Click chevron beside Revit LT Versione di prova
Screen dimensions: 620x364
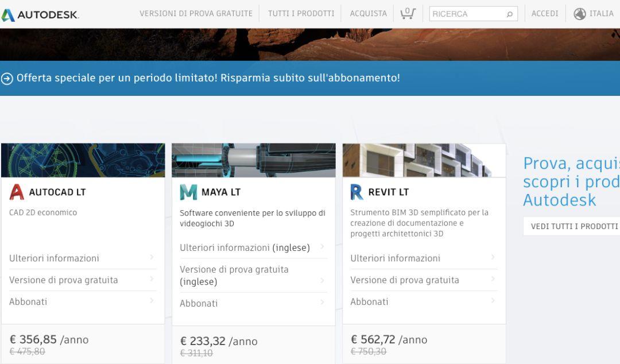[493, 279]
